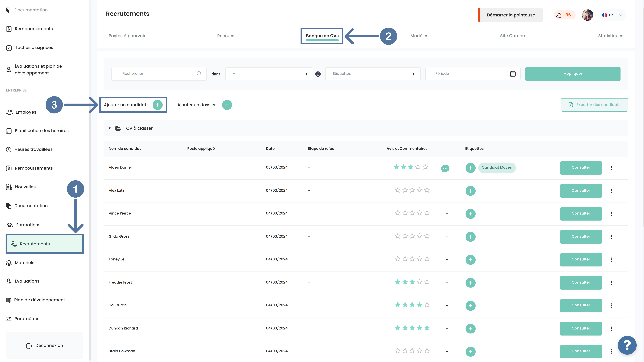Click plus icon next to Ajouter un dossier
Screen dimensions: 644x362
(x=227, y=105)
